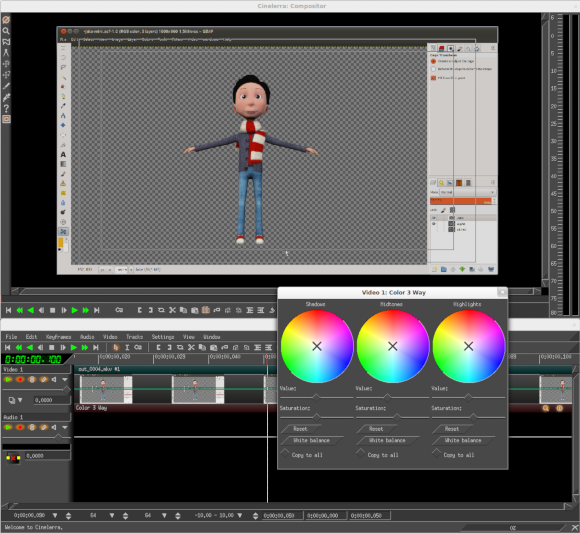The width and height of the screenshot is (580, 533).
Task: Click the copy icon in main window toolbar
Action: click(x=202, y=347)
